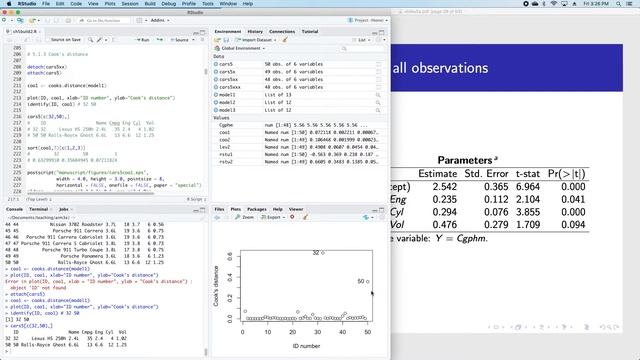The image size is (640, 360).
Task: Click the load workspace icon in Environment pane
Action: click(217, 40)
